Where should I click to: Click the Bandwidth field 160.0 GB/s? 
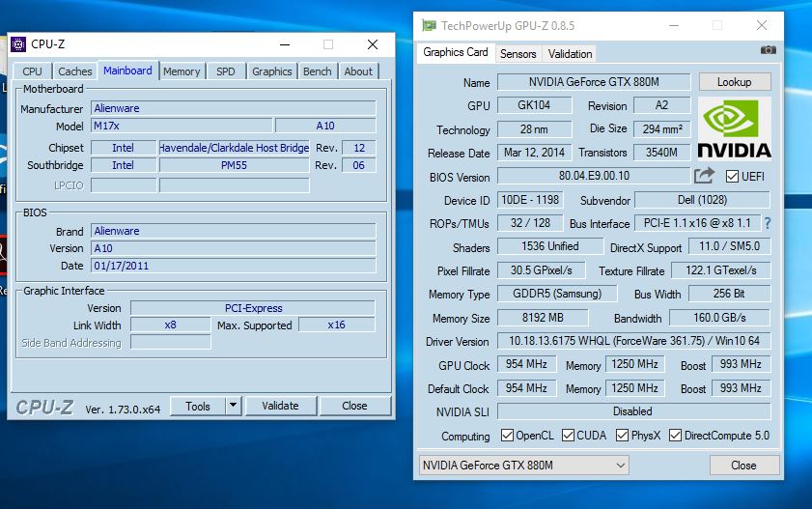pyautogui.click(x=720, y=318)
